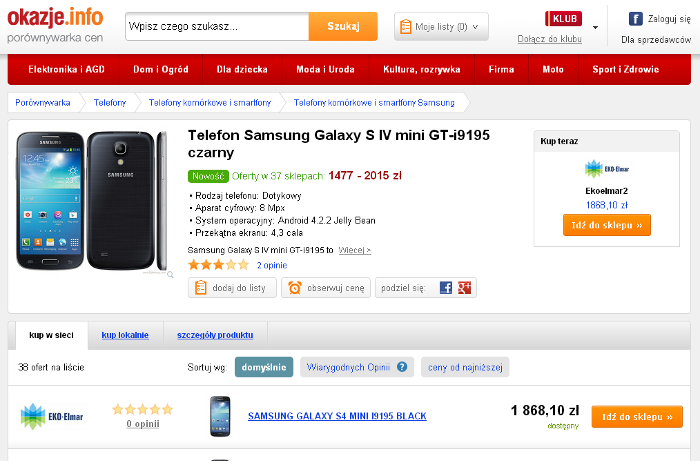Expand description with Więcej link
Viewport: 700px width, 467px height.
[355, 250]
